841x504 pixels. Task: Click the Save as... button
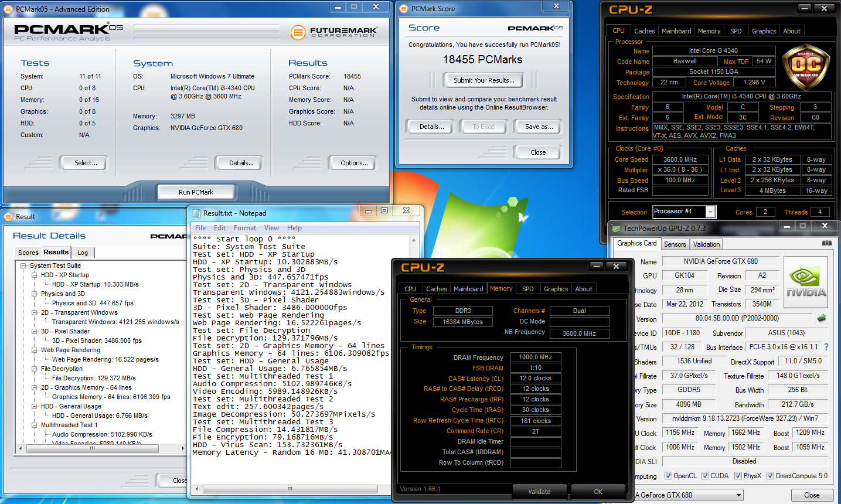click(539, 126)
